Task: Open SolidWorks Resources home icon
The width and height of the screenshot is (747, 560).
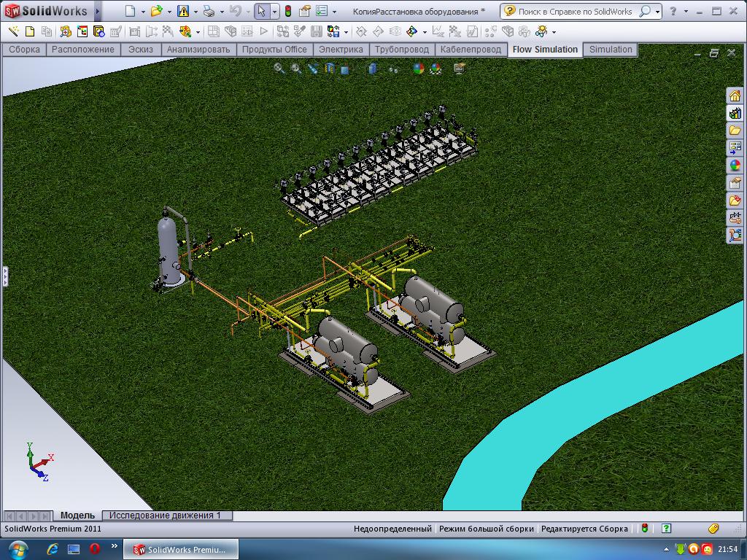Action: [735, 96]
